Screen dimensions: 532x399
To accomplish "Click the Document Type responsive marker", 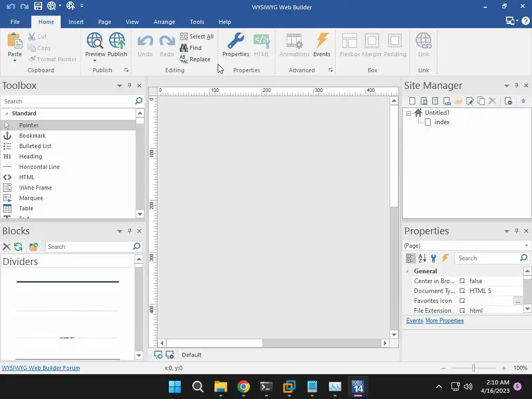I will point(462,291).
